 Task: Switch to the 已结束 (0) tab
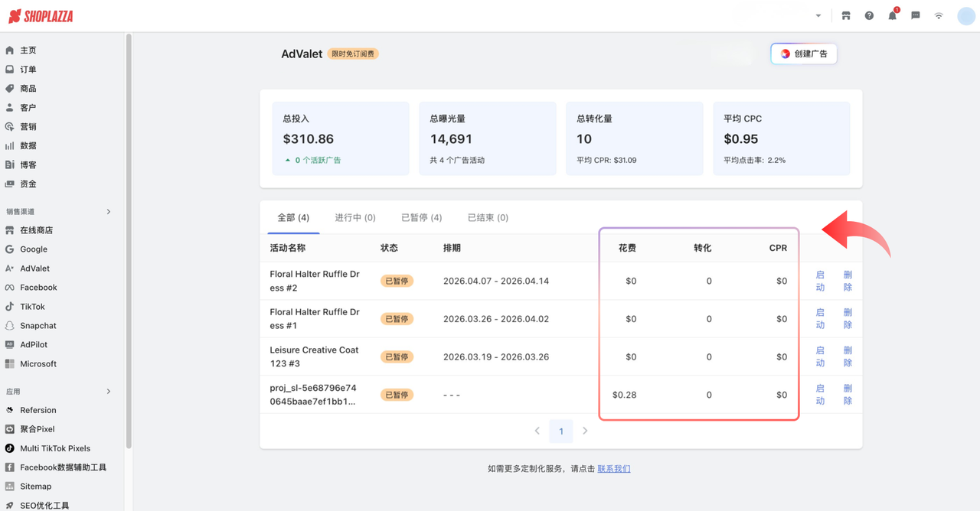pos(487,217)
